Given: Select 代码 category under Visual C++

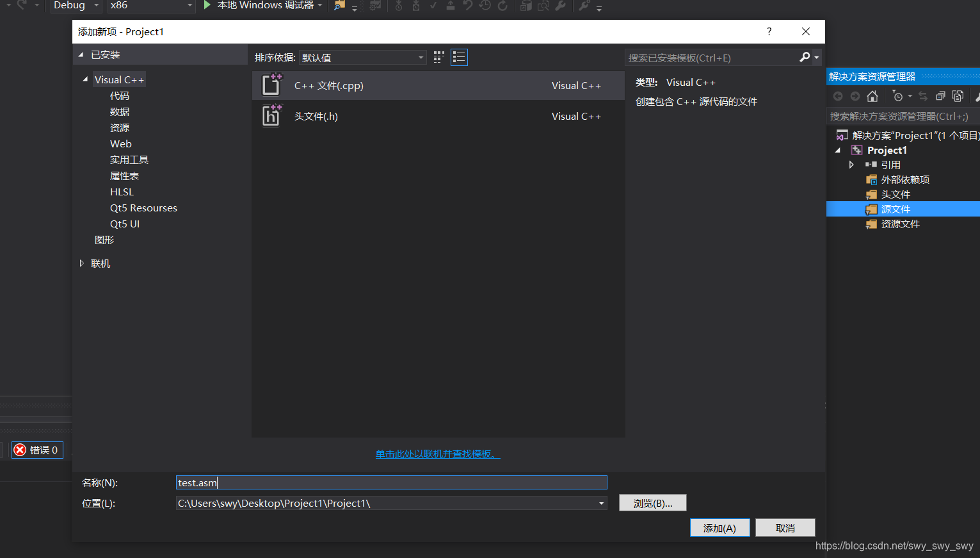Looking at the screenshot, I should pyautogui.click(x=120, y=95).
